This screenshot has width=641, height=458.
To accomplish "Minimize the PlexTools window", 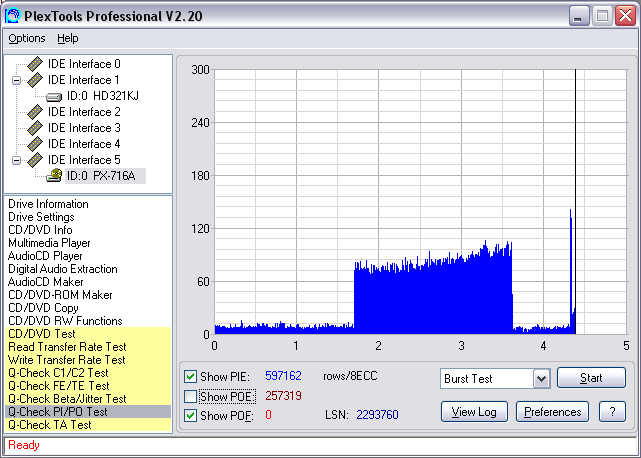I will tap(579, 16).
